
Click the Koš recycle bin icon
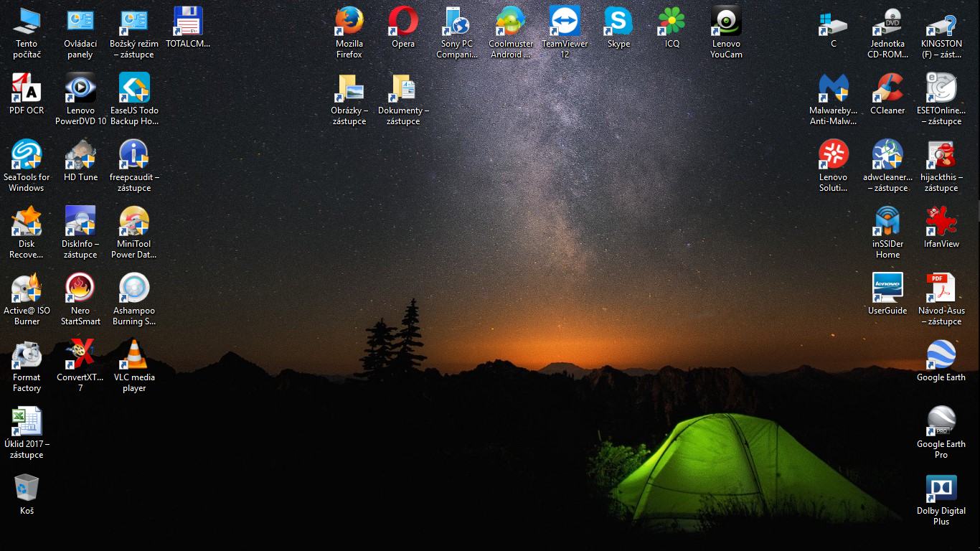tap(27, 489)
